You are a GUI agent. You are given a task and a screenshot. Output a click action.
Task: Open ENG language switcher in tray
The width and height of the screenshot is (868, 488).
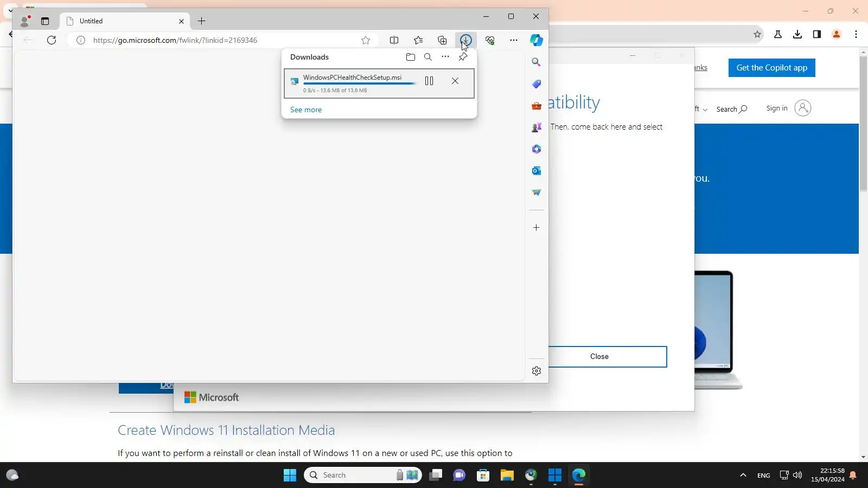764,476
